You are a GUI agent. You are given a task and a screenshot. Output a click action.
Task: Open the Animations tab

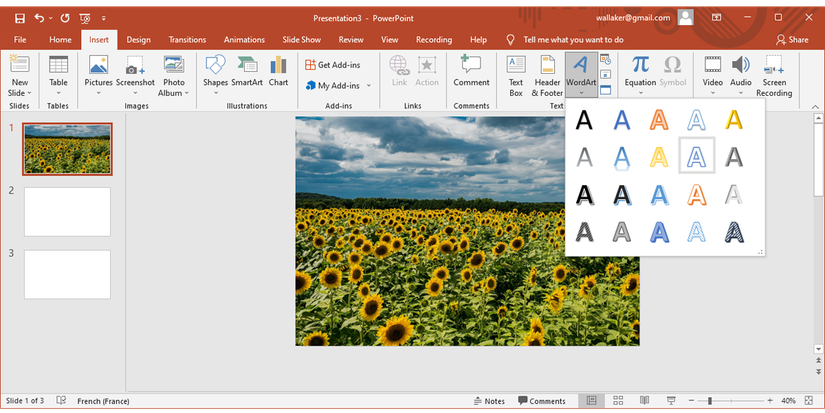(244, 40)
